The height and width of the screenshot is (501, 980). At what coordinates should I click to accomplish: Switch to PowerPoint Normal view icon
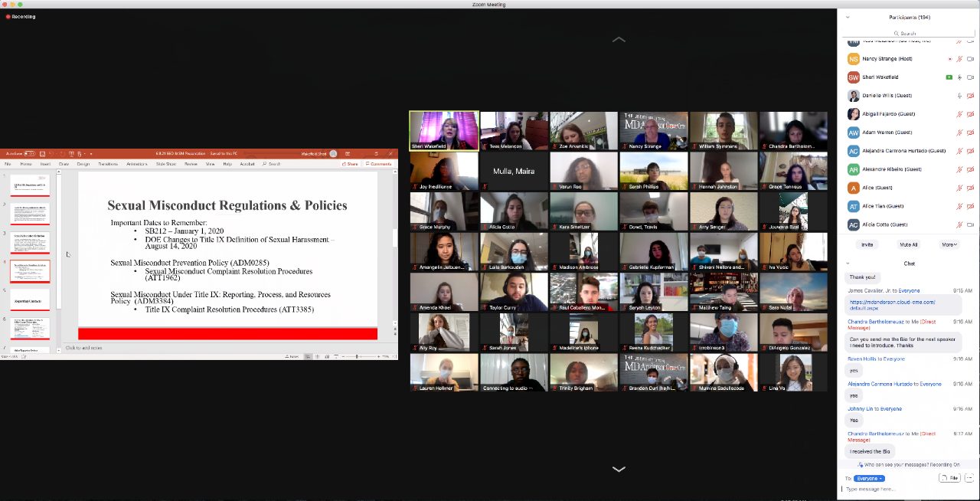308,356
